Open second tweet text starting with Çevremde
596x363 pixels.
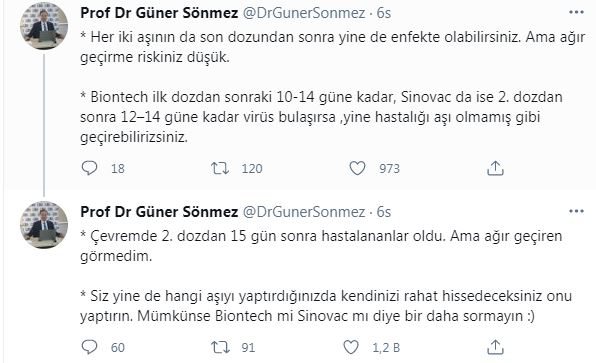point(321,246)
